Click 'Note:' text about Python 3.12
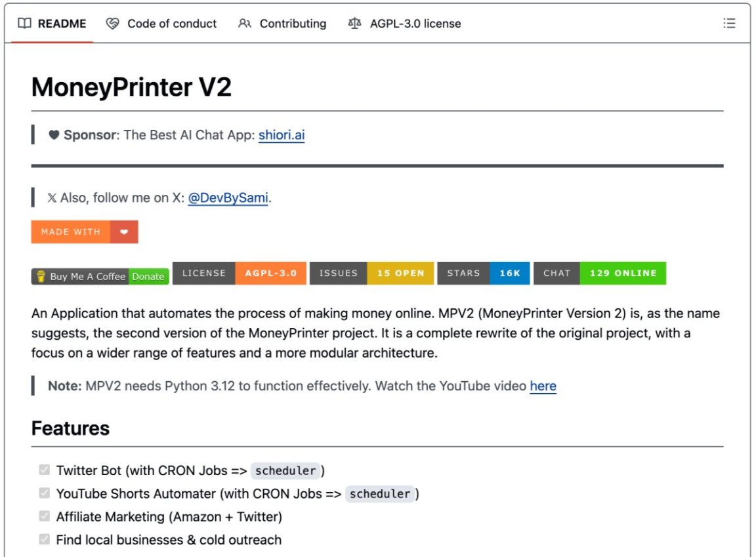The height and width of the screenshot is (557, 756). [x=64, y=386]
